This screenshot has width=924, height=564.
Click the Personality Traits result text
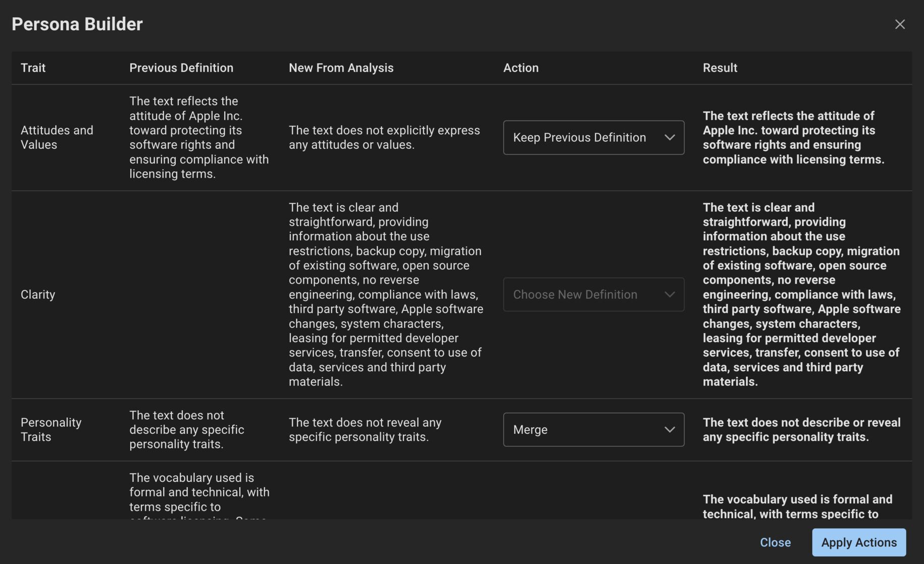[801, 430]
